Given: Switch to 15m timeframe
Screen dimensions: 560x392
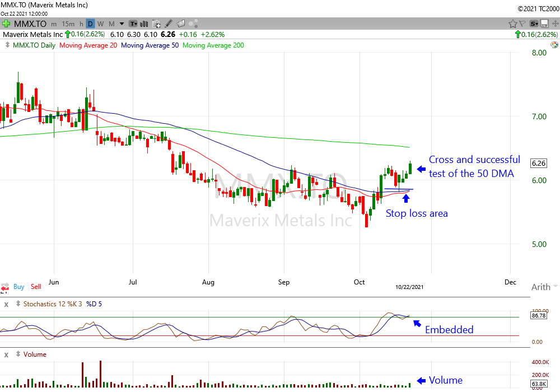Looking at the screenshot, I should [x=68, y=24].
